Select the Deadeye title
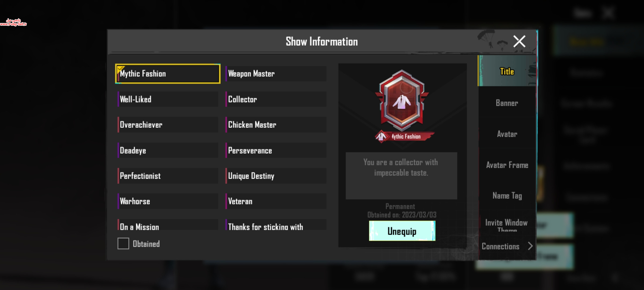Screen dimensions: 644x290 tap(168, 150)
